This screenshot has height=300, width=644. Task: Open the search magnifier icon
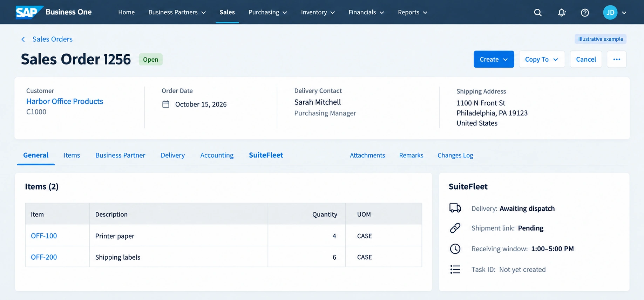(538, 13)
